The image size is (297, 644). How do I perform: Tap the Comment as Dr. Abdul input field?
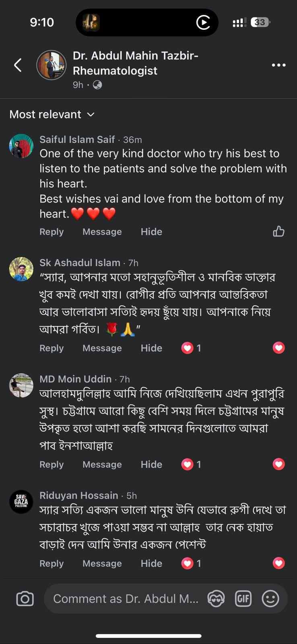point(126,599)
